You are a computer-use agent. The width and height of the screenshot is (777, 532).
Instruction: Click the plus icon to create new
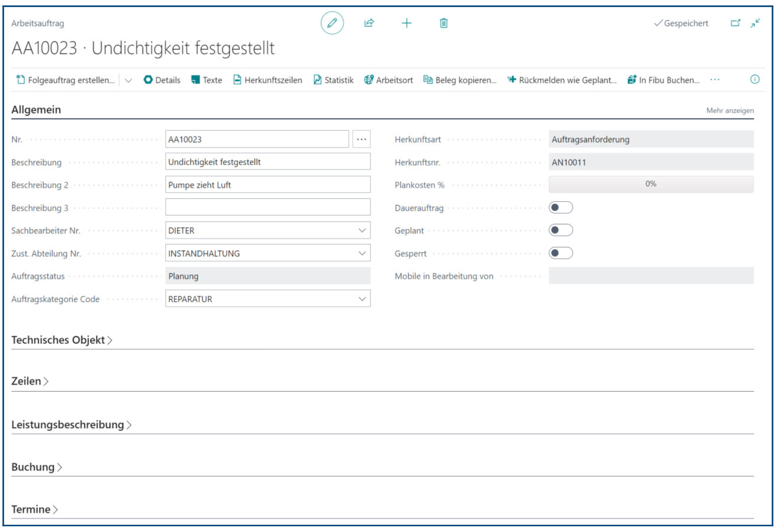click(406, 23)
